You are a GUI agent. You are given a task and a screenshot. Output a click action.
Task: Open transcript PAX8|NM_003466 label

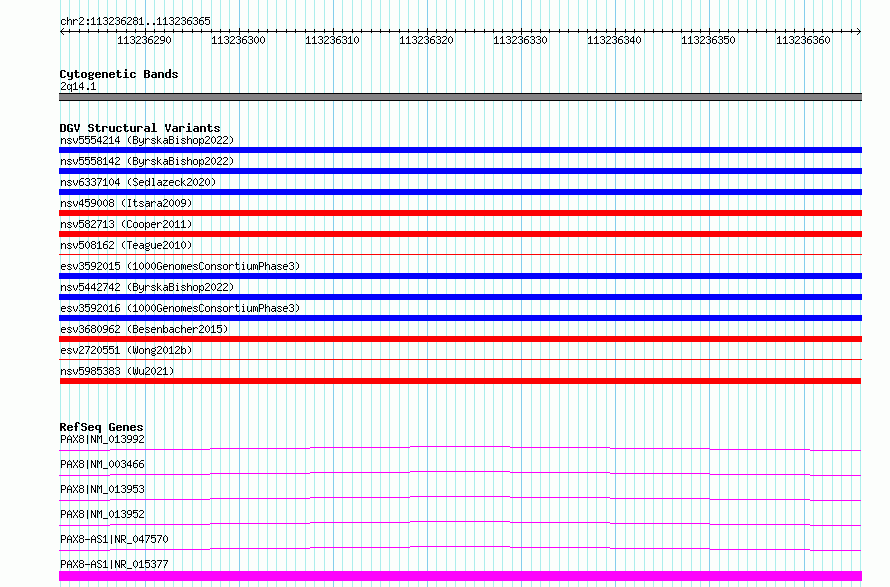pos(102,464)
